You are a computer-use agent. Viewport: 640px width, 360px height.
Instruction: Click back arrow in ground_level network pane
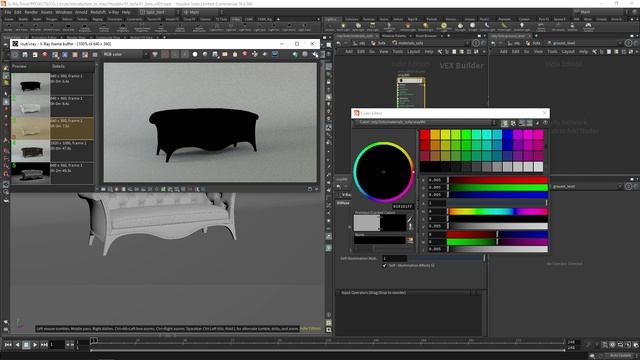[493, 43]
